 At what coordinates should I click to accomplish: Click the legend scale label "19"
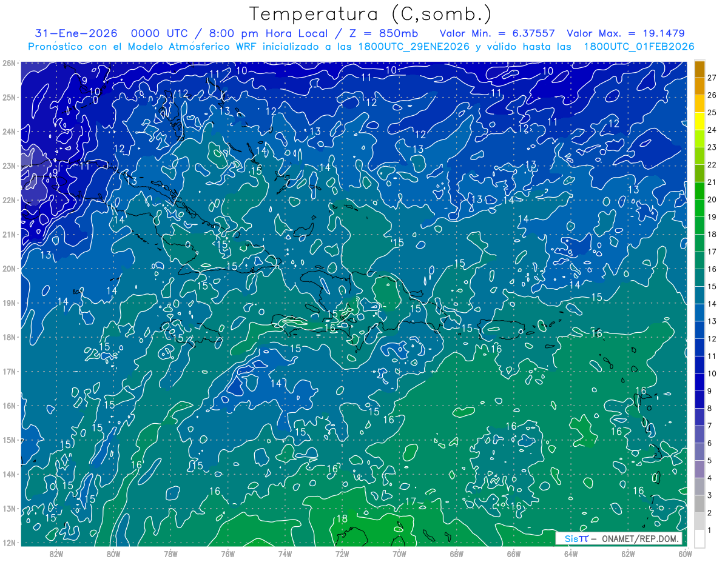[712, 217]
